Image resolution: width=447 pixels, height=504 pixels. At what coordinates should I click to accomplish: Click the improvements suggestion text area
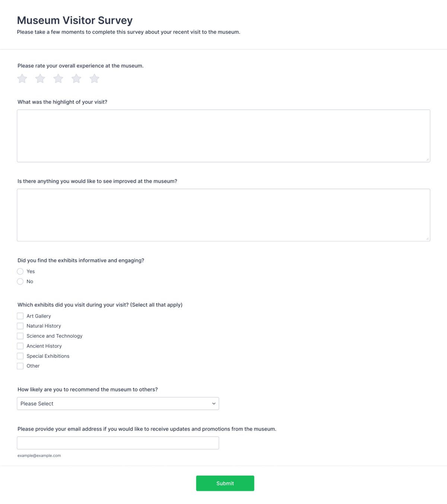223,215
